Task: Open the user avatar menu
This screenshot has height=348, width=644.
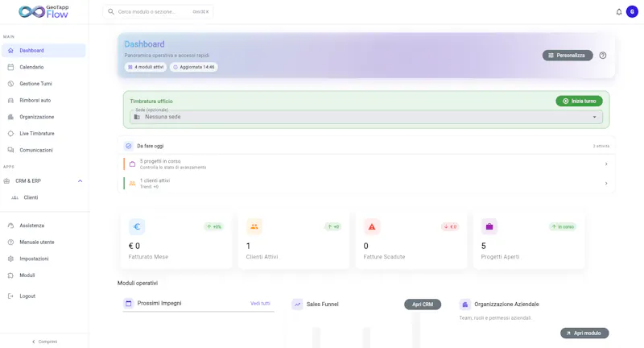Action: 632,12
